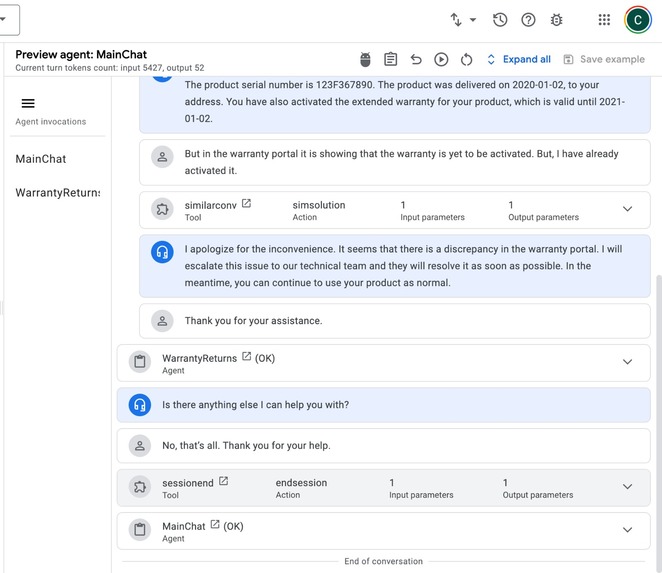Click the similarconv puzzle tool icon
This screenshot has height=573, width=662.
point(162,209)
